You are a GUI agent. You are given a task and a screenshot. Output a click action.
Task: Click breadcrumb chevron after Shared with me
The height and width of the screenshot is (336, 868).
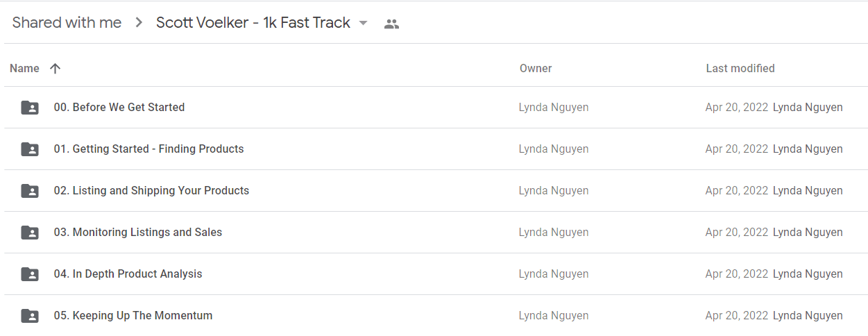tap(139, 23)
